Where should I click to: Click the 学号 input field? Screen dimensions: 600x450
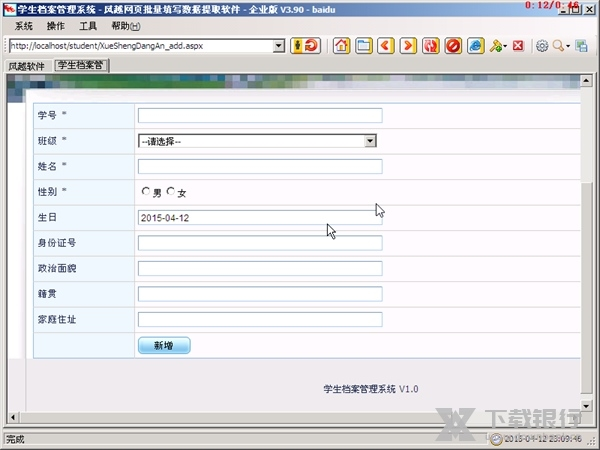tap(260, 116)
